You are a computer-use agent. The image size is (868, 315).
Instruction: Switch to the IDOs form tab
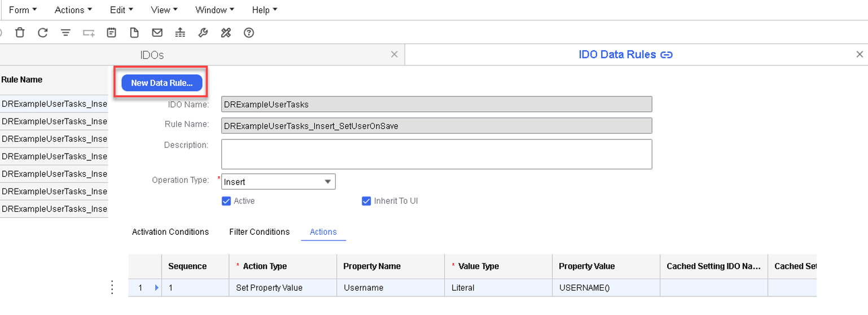click(152, 55)
